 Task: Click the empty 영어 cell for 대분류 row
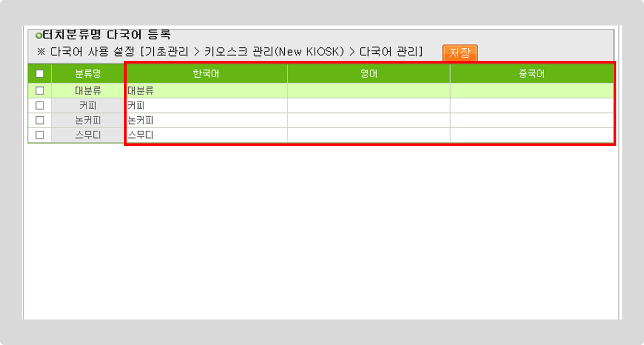click(368, 91)
